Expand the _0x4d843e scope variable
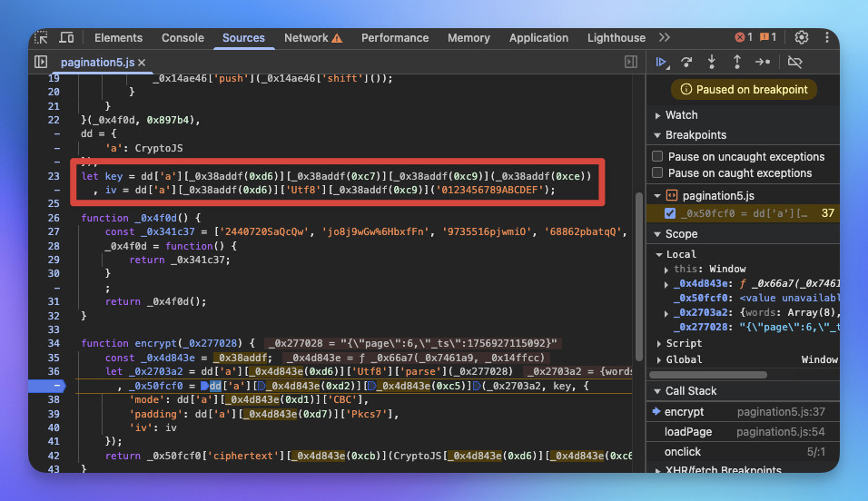Viewport: 868px width, 501px height. pyautogui.click(x=666, y=284)
